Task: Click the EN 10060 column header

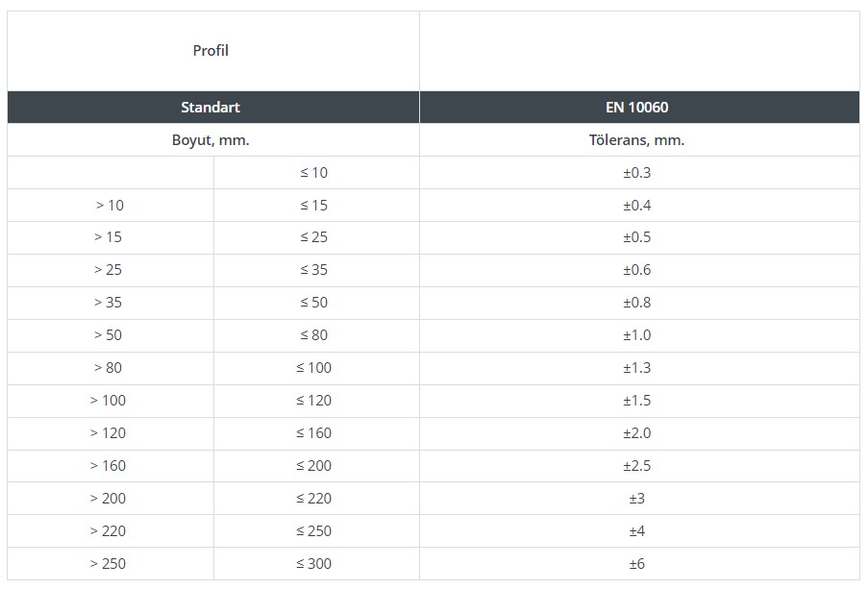Action: (637, 108)
